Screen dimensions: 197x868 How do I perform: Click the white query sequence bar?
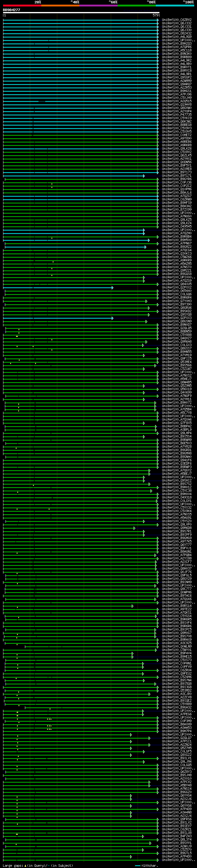point(81,12)
